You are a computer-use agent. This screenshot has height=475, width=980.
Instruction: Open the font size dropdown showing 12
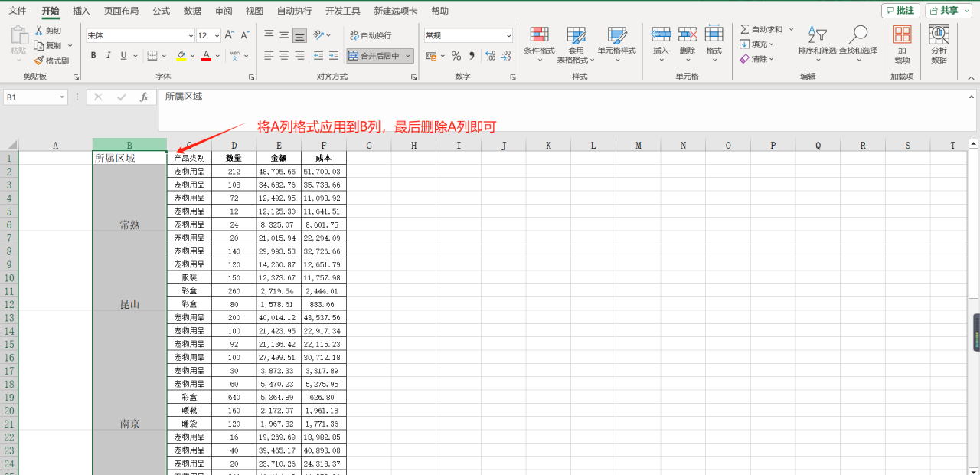click(217, 35)
